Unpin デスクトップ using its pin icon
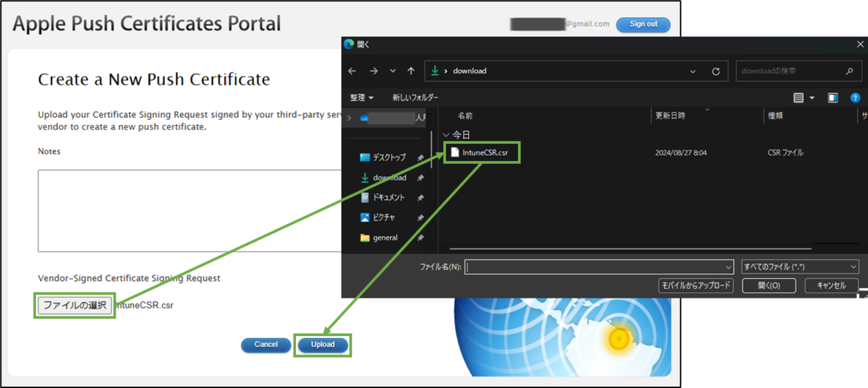The image size is (868, 388). (420, 158)
